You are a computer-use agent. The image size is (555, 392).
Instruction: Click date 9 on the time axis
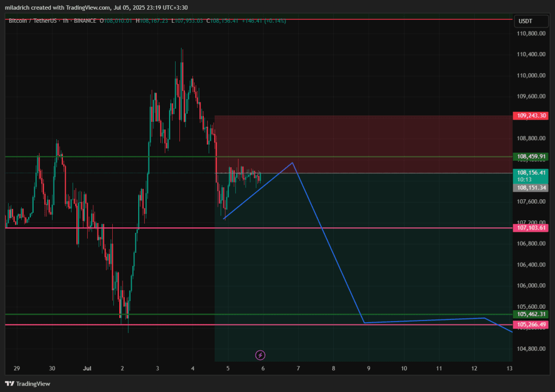369,368
